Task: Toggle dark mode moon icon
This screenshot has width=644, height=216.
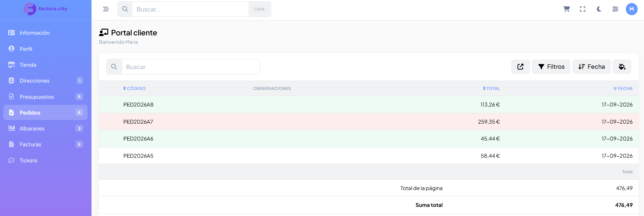Action: [x=599, y=9]
